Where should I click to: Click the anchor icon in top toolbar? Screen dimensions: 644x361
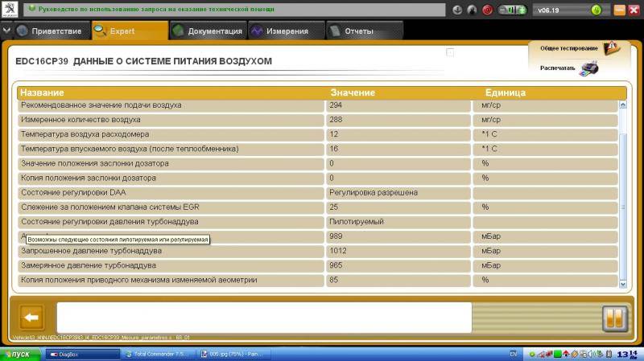(x=457, y=10)
